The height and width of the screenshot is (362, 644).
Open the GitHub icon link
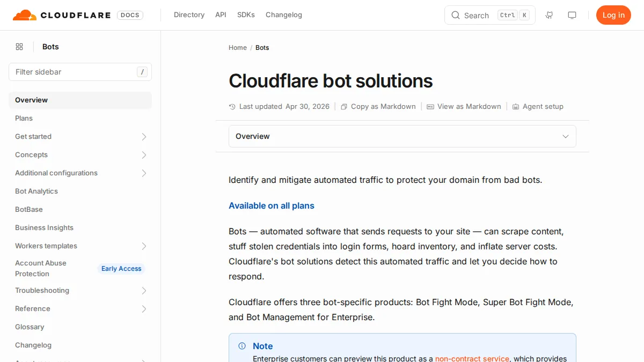tap(549, 15)
